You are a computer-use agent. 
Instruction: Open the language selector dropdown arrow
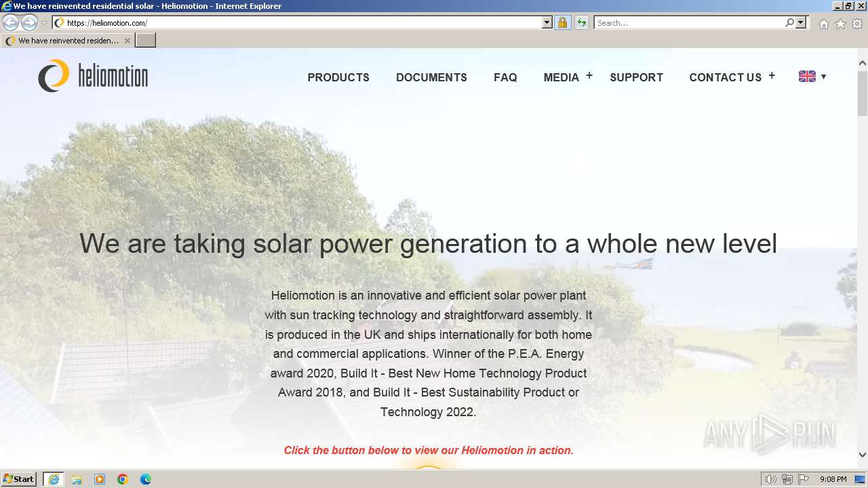click(823, 77)
